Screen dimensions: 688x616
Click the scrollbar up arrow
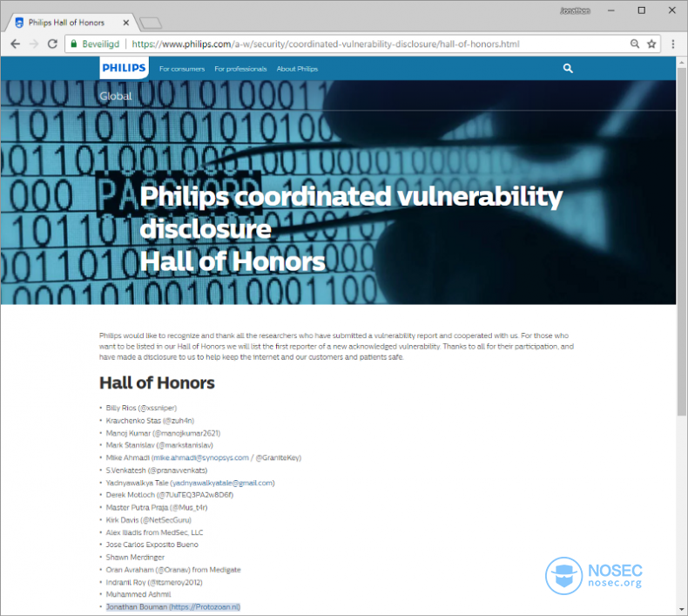tap(681, 63)
